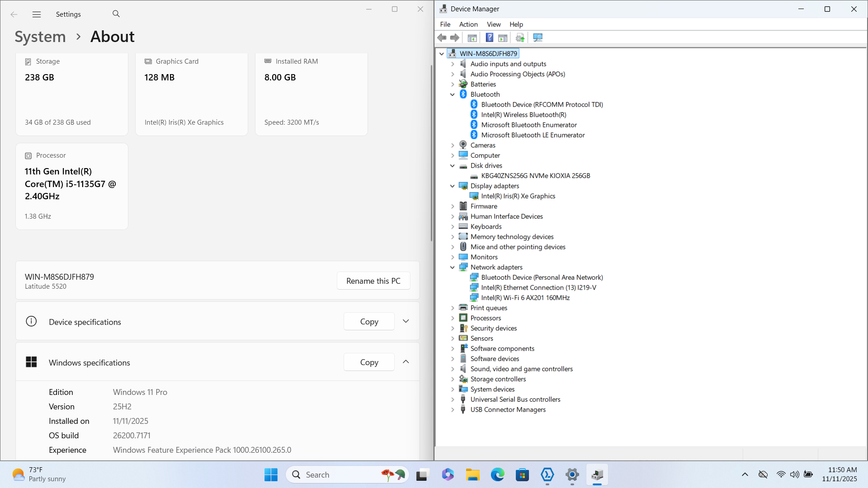Screen dimensions: 868x488
Task: Click the Wi-Fi icon in system tray
Action: click(x=781, y=474)
